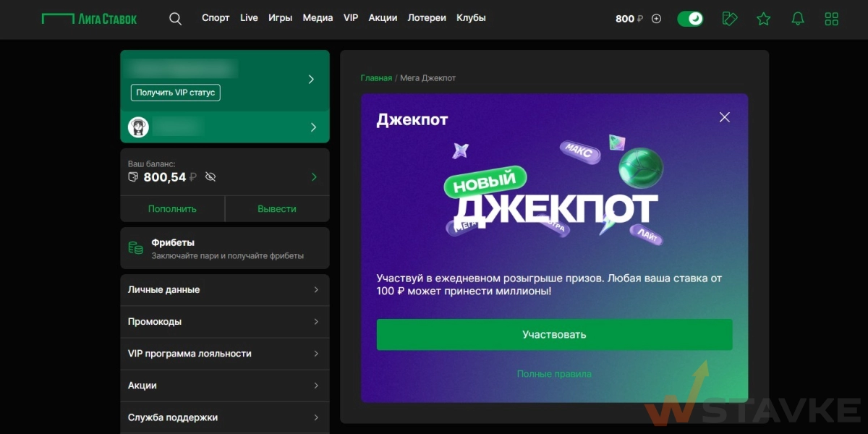Viewport: 868px width, 434px height.
Task: Expand the VIP status card chevron
Action: coord(312,80)
